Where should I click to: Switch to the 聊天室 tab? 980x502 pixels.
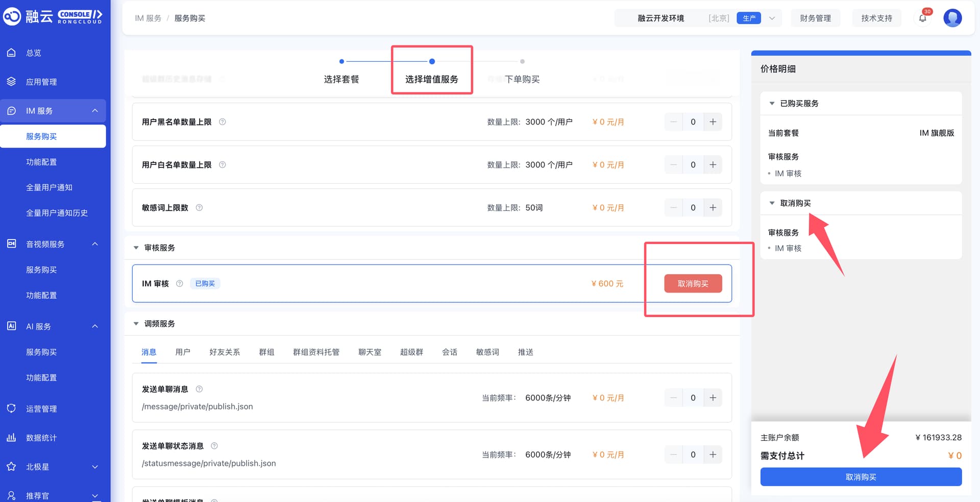coord(370,352)
